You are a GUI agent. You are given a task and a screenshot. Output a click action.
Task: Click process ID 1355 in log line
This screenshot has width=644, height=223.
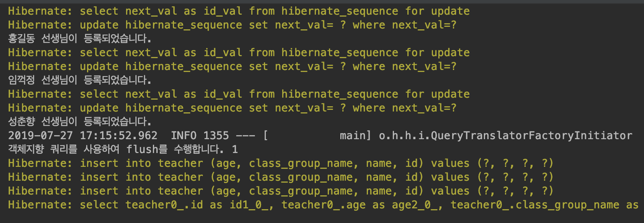(x=216, y=136)
